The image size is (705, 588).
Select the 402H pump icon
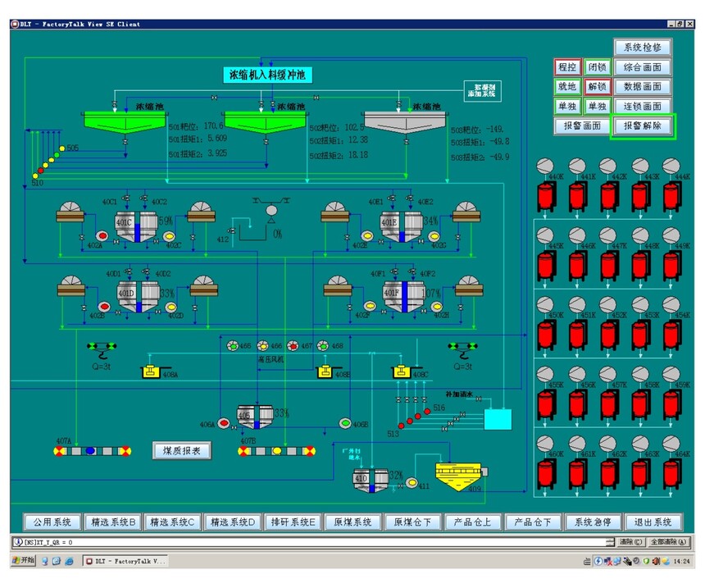point(437,307)
